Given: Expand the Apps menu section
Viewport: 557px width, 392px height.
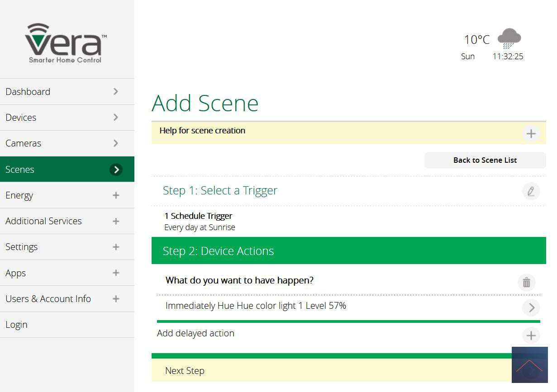Looking at the screenshot, I should click(116, 273).
